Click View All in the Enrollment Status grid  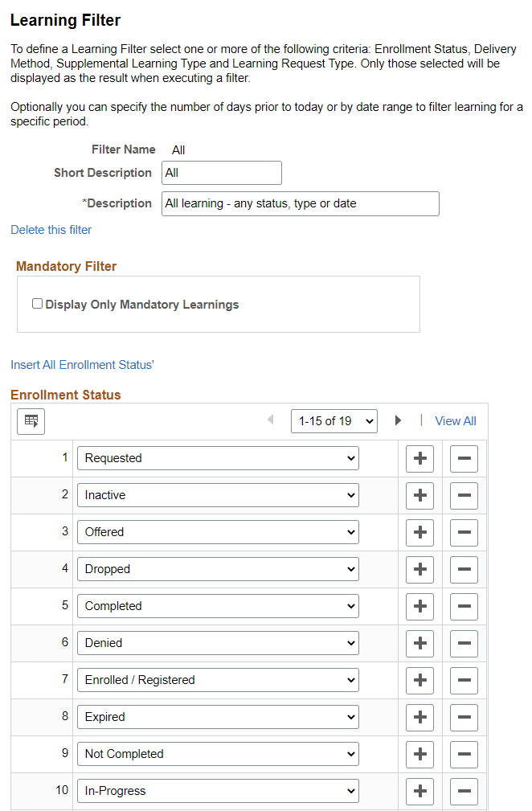point(455,420)
